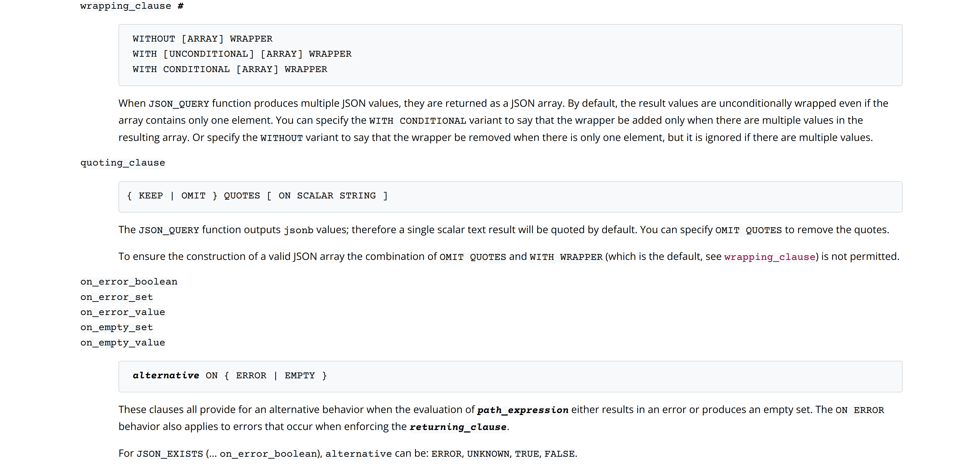Click the inline WITH WRAPPER code text
Screen dimensions: 980x466
(x=566, y=257)
